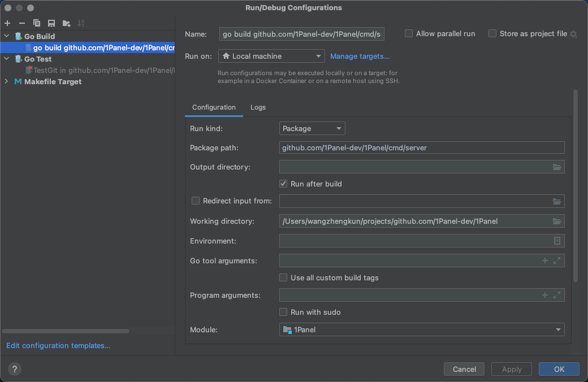Expand the Go tool arguments field
The image size is (588, 382).
pos(557,261)
